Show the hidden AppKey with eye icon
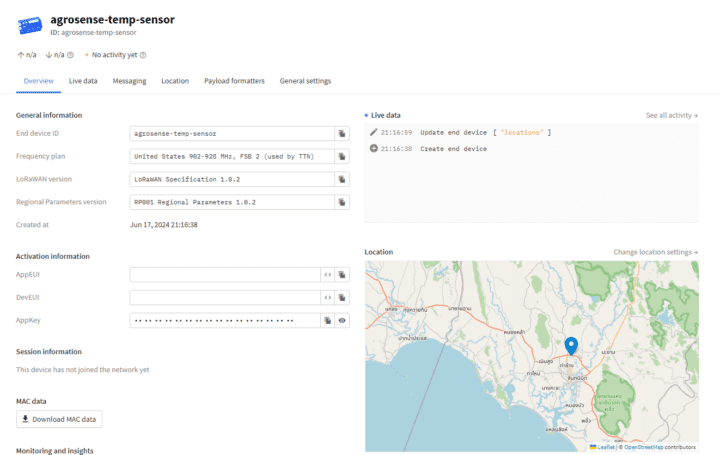Screen dimensions: 720x455 [x=341, y=321]
